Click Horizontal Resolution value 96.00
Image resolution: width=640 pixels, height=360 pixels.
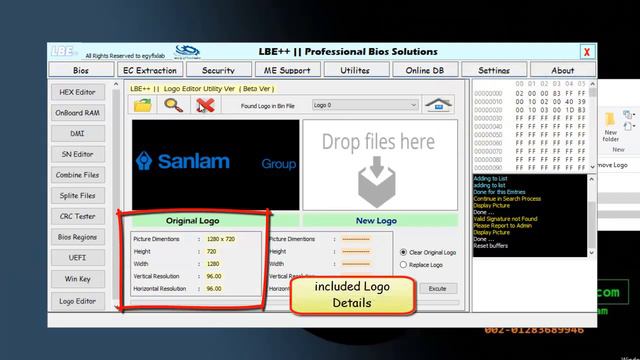[214, 289]
